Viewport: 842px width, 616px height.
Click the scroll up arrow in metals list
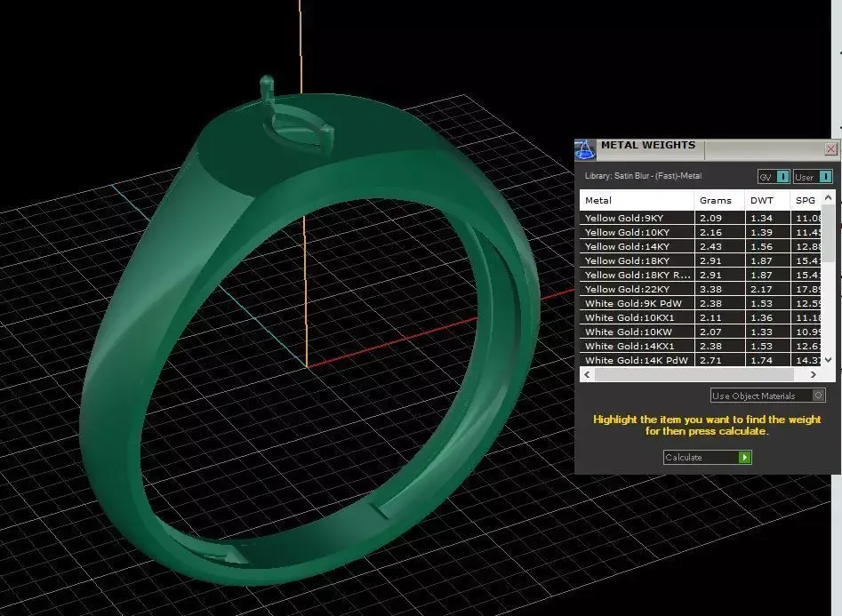[x=828, y=198]
